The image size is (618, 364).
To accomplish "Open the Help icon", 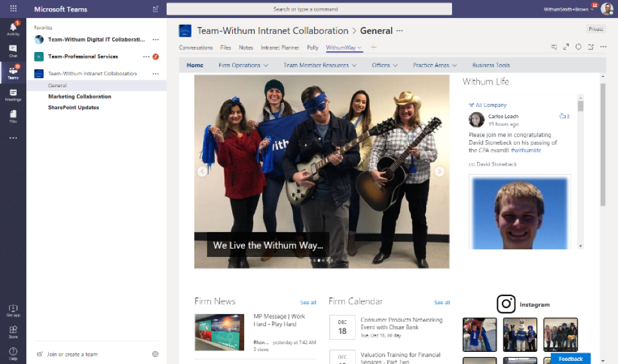I will [13, 353].
